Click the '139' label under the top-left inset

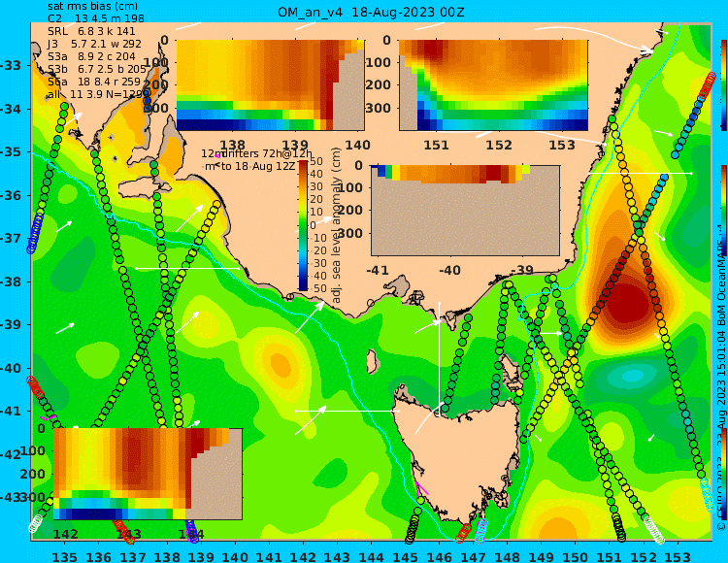(295, 146)
